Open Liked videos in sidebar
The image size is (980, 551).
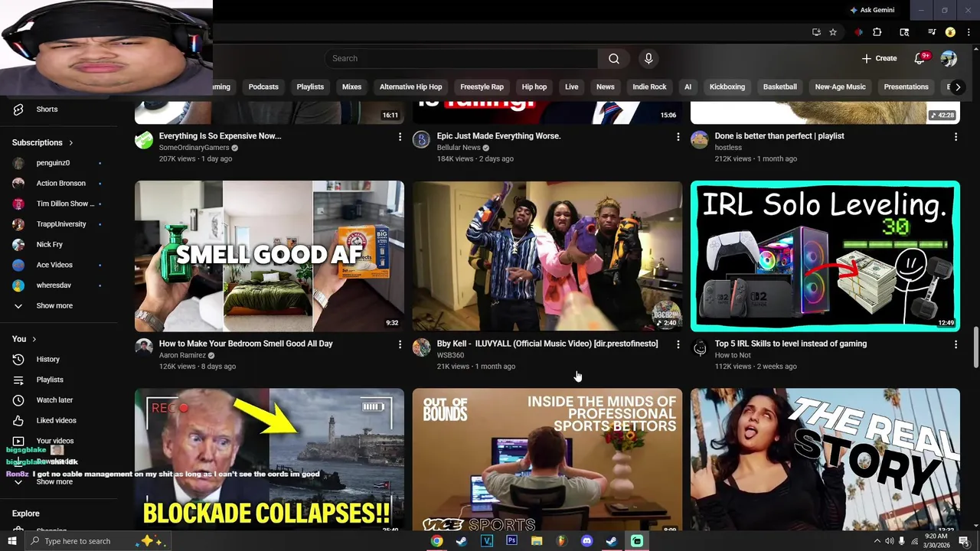pos(56,420)
